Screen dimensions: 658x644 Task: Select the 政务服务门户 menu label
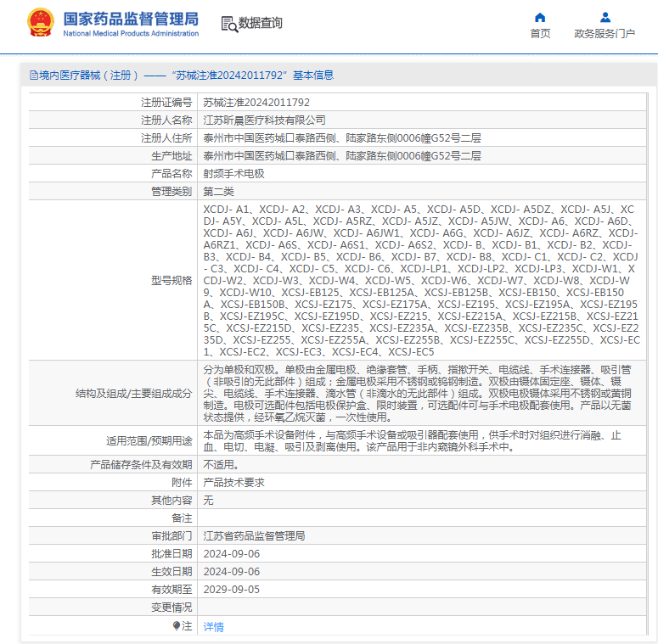coord(605,34)
